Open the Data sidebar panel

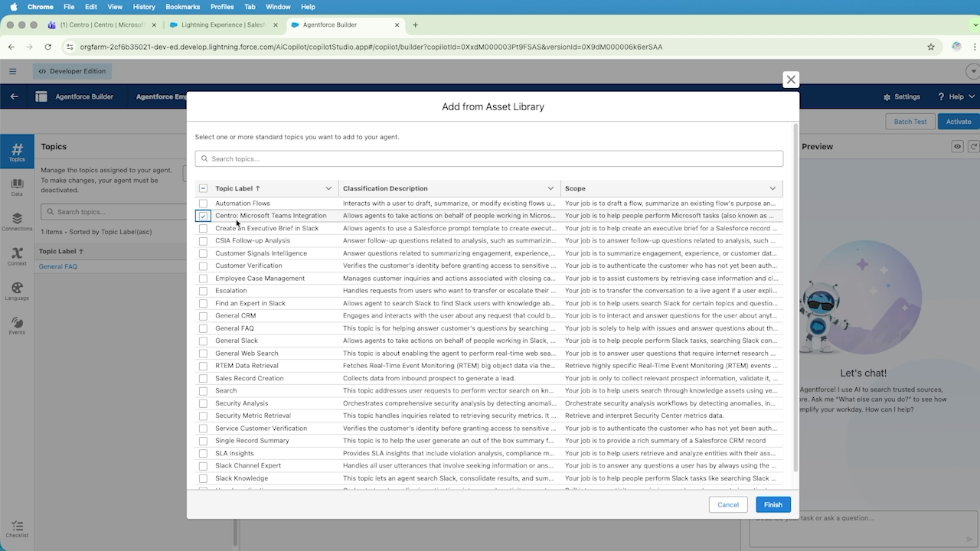(x=17, y=188)
